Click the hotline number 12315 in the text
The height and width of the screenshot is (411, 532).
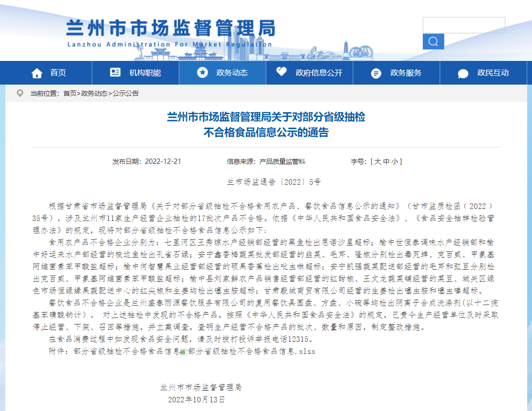click(298, 339)
